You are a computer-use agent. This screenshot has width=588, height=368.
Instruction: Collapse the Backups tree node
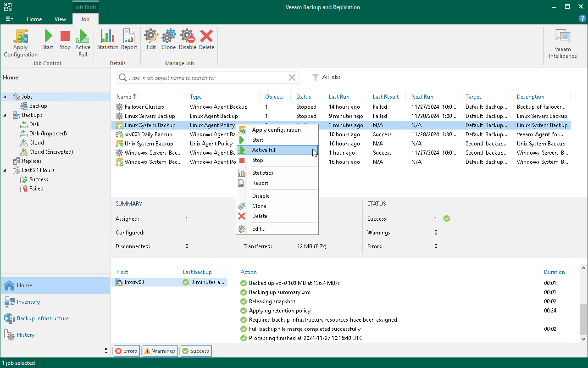pos(6,115)
